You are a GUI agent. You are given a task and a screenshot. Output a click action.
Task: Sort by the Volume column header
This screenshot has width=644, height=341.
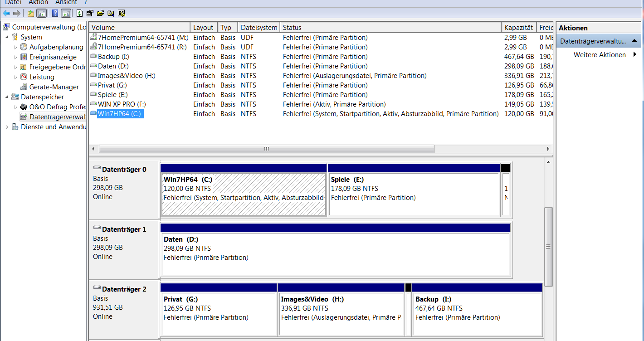(139, 27)
